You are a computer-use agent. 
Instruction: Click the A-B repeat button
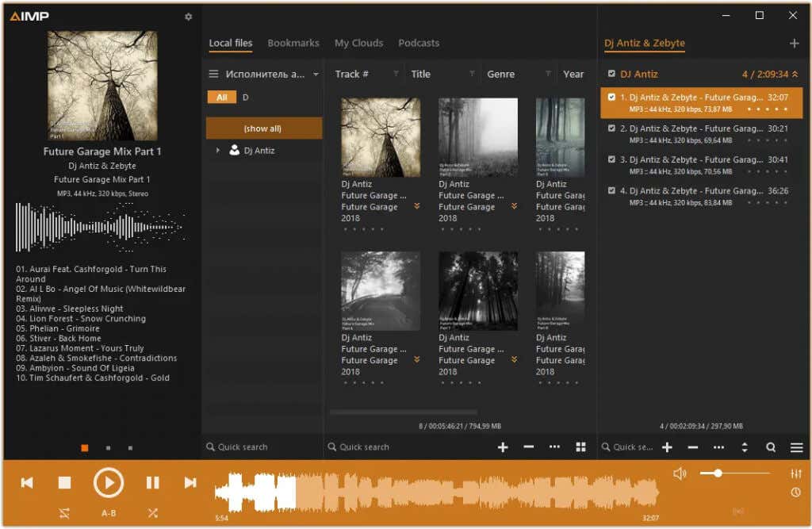108,513
